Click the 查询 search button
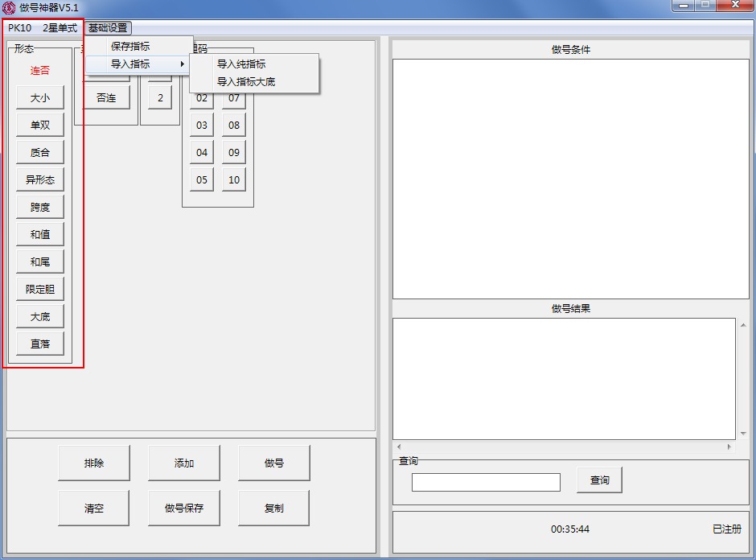The width and height of the screenshot is (756, 560). tap(599, 480)
